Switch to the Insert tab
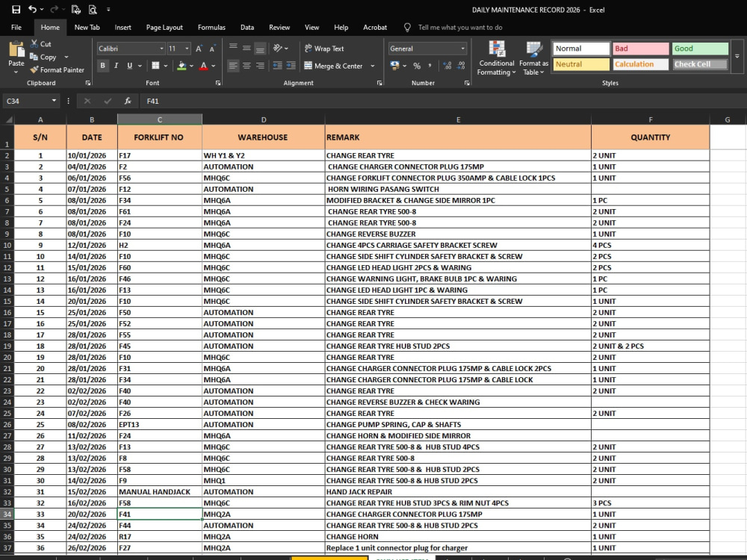 (x=123, y=28)
